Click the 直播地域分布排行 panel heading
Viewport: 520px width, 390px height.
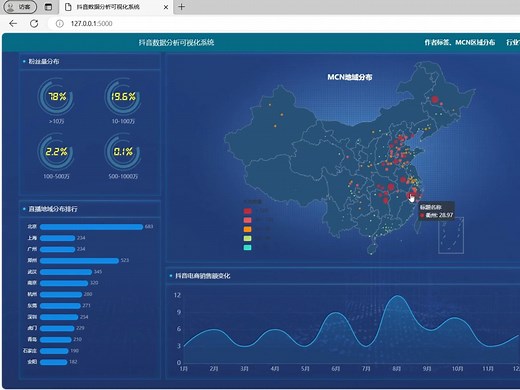[53, 209]
